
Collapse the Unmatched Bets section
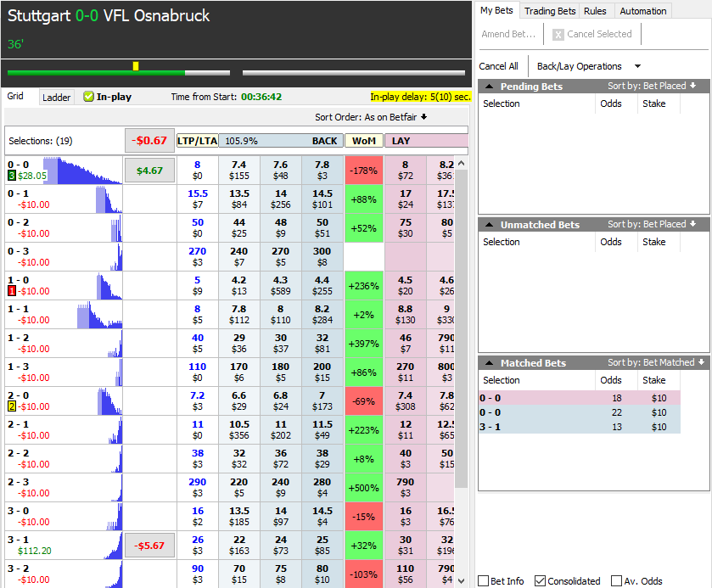coord(490,225)
